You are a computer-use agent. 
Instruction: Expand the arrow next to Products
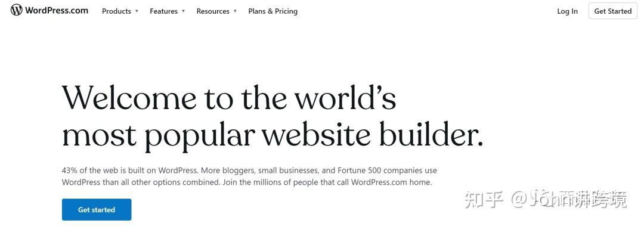(137, 11)
